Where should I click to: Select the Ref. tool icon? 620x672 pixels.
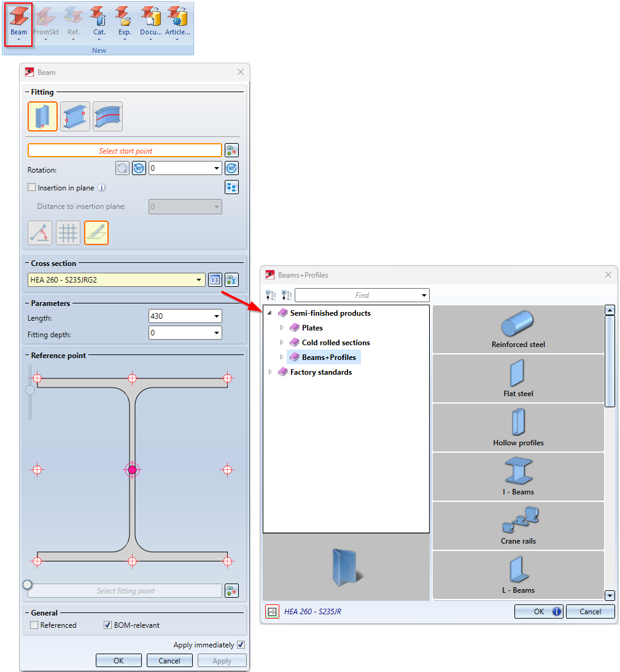click(x=73, y=25)
